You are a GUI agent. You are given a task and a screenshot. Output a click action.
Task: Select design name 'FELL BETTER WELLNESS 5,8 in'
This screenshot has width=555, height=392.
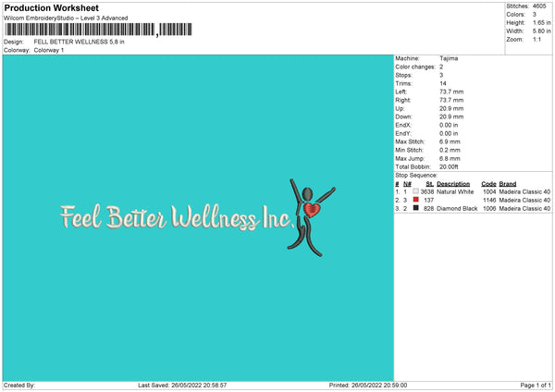[x=79, y=42]
